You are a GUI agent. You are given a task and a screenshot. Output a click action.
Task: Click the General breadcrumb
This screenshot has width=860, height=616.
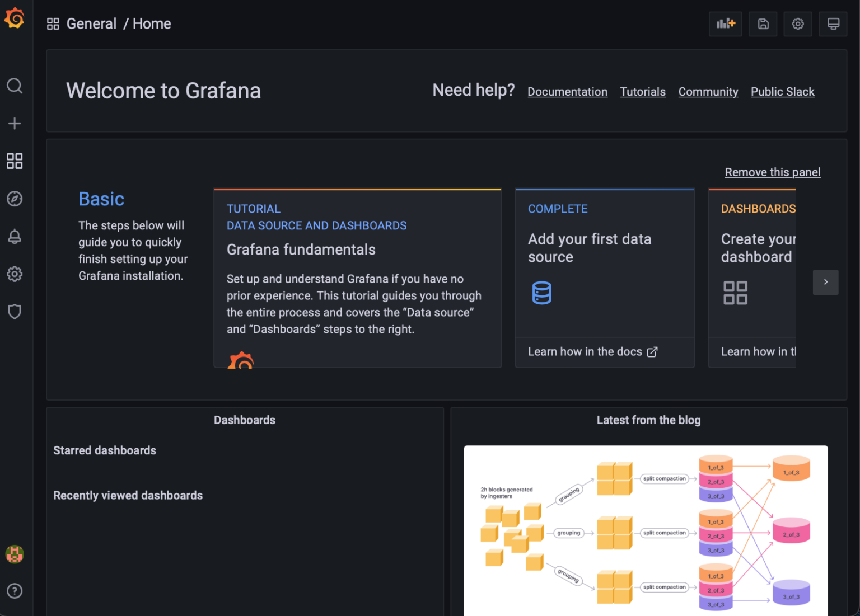[91, 23]
